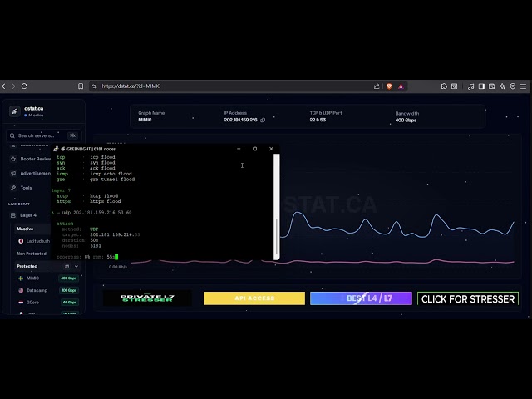Click the star icon beside Booter Review
This screenshot has width=532, height=399.
click(13, 159)
